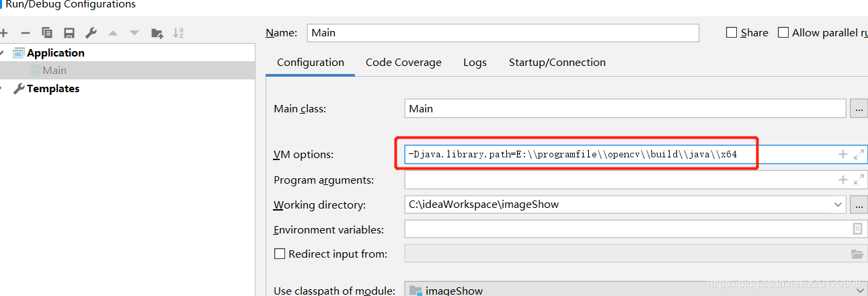Open the environment variables editor icon
Viewport: 868px width, 296px height.
coord(857,229)
